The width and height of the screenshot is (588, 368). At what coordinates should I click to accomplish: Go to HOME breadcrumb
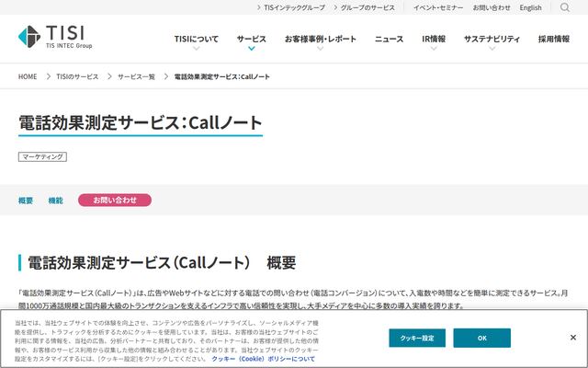(x=28, y=76)
